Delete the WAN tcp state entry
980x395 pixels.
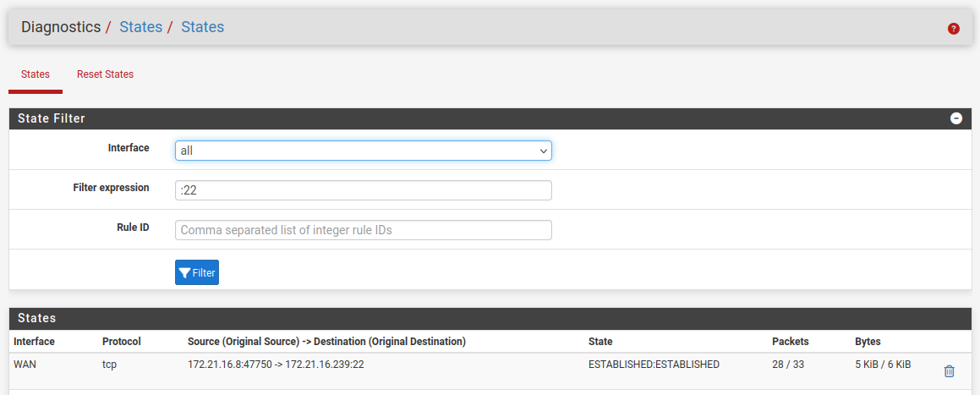point(949,370)
